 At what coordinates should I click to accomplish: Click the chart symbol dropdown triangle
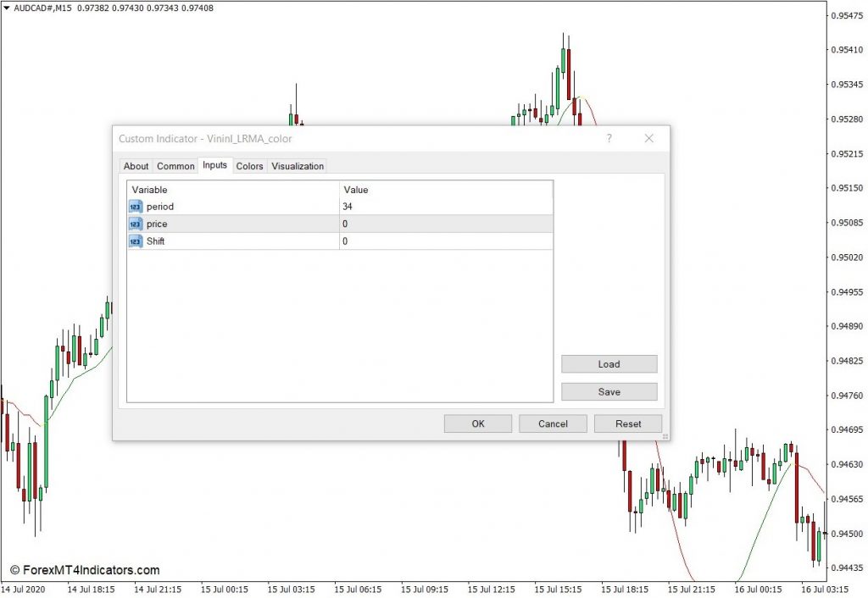coord(6,8)
